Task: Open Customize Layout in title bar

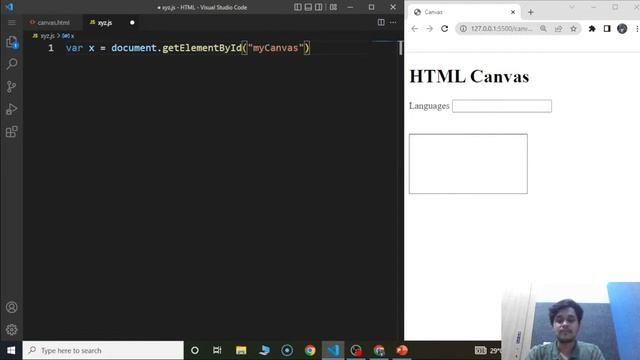Action: [x=333, y=7]
